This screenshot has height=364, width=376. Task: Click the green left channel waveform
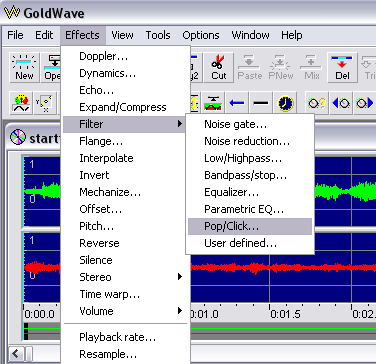345,191
